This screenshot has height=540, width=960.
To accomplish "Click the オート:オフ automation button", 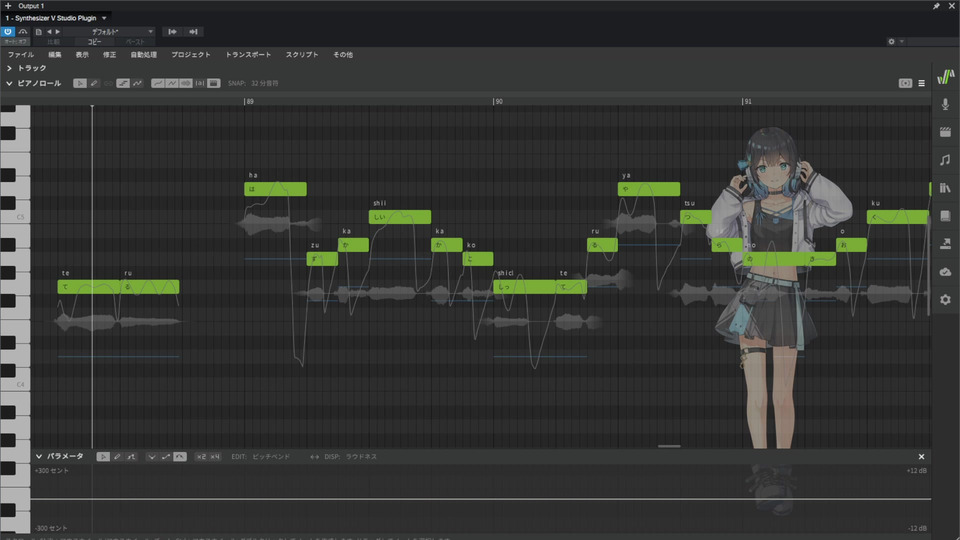I will point(15,42).
